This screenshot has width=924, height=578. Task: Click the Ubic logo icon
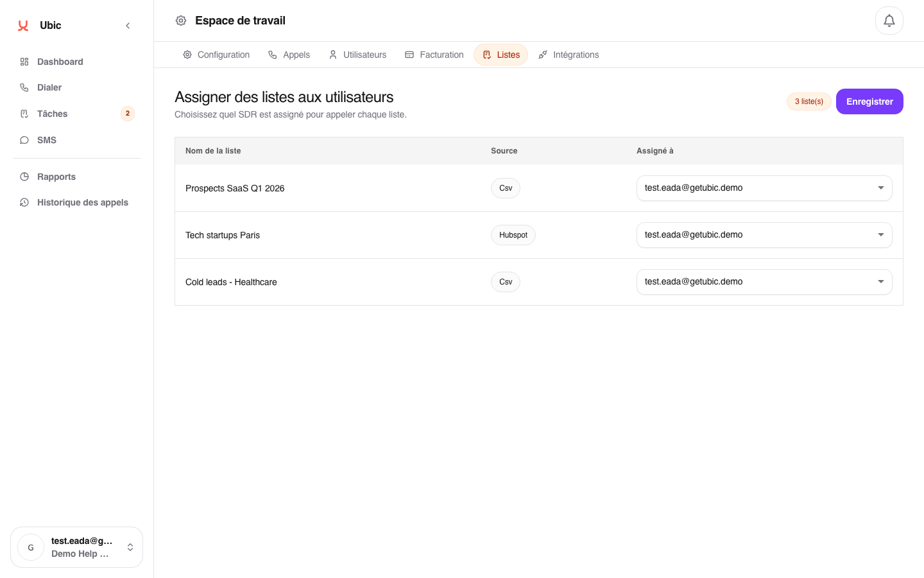tap(23, 26)
